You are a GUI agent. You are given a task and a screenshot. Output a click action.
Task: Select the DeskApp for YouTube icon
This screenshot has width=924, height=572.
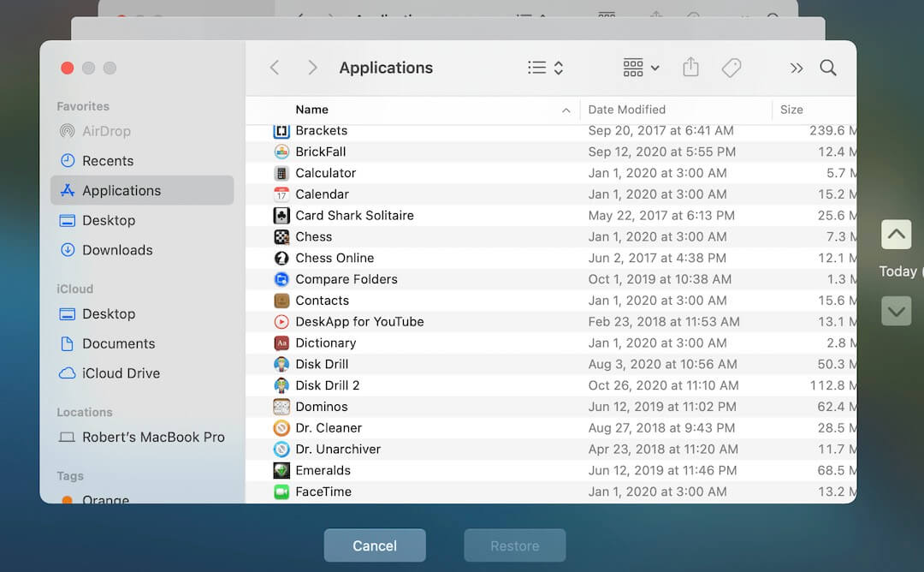click(281, 322)
